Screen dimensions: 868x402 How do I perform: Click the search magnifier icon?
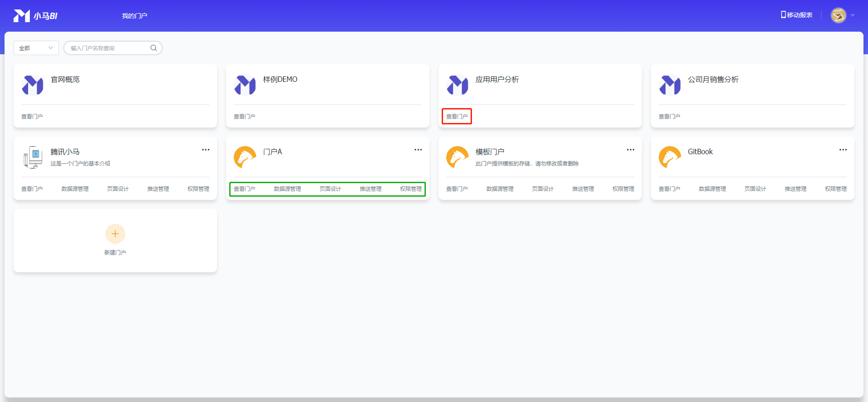click(x=154, y=48)
